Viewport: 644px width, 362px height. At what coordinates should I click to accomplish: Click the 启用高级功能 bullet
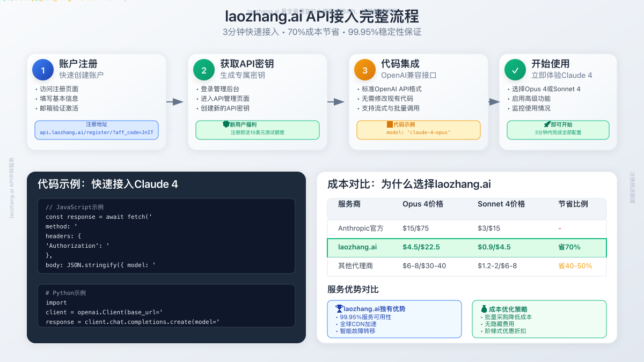(x=529, y=99)
